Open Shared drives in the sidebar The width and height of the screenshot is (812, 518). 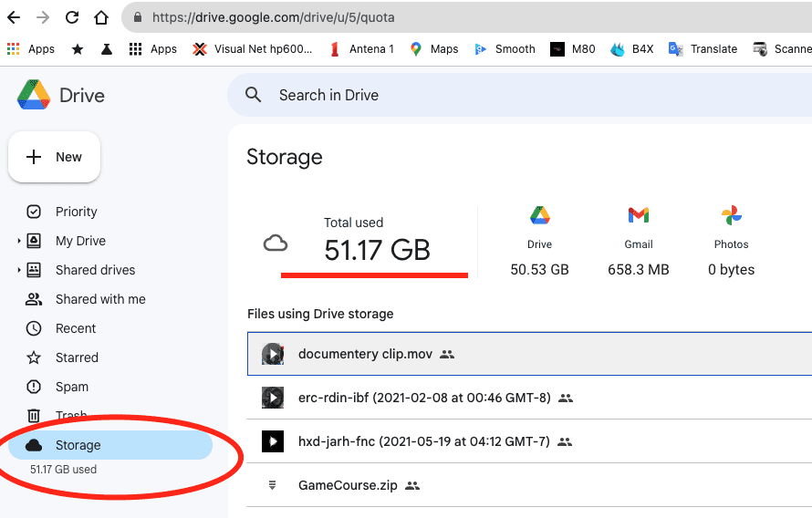(95, 270)
